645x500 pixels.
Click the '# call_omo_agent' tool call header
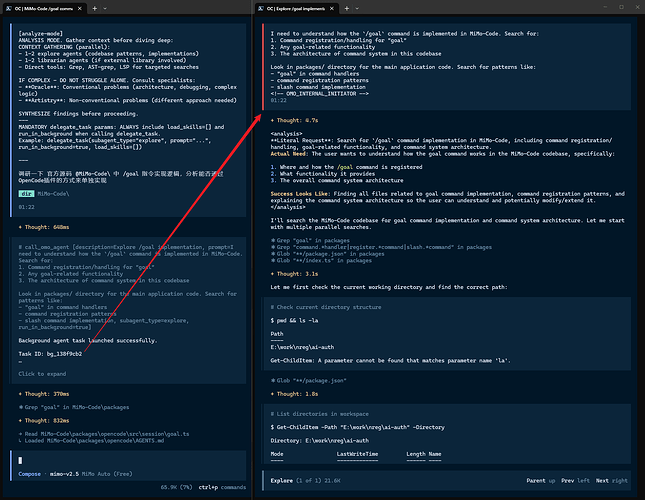pos(45,247)
